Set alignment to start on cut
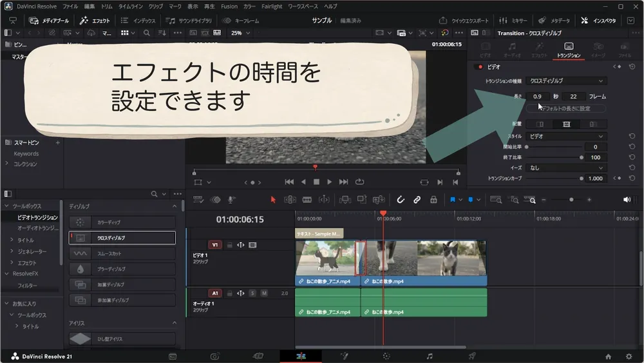 [x=592, y=124]
